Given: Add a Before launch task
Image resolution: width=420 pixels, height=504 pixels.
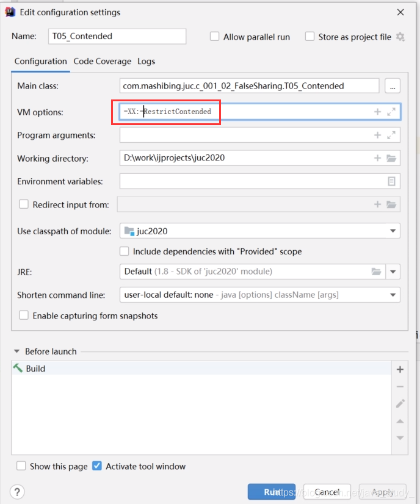Looking at the screenshot, I should (400, 369).
